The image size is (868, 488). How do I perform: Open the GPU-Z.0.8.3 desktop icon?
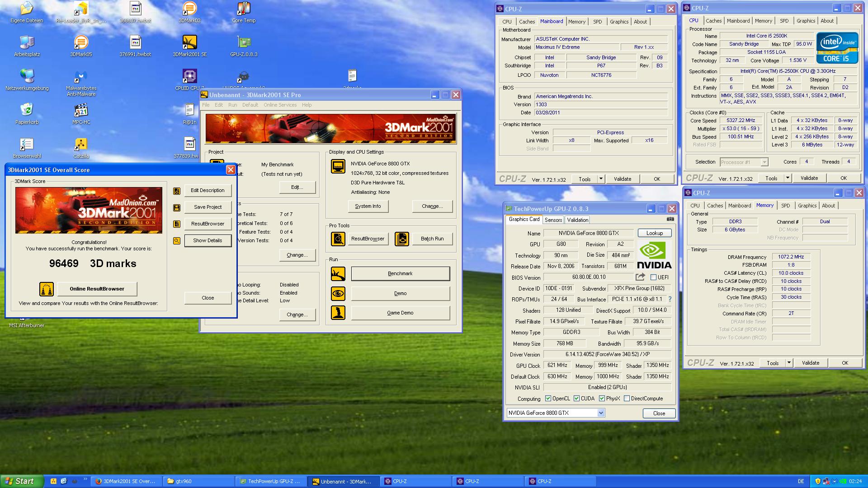(244, 46)
